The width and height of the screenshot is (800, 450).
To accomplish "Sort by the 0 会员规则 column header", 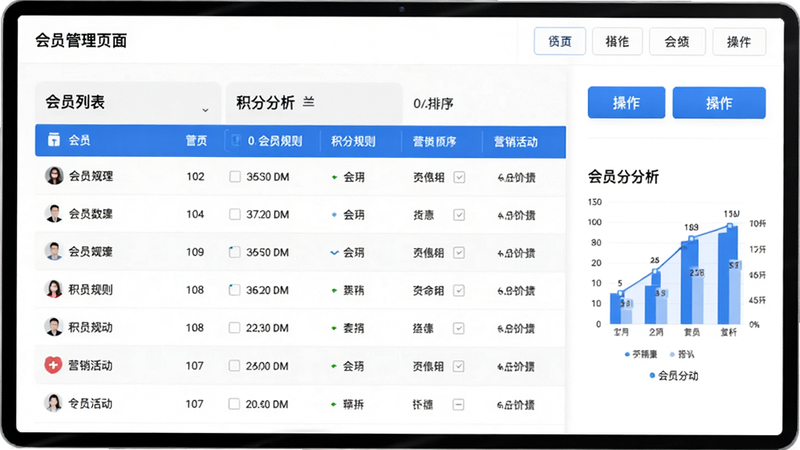I will (x=274, y=141).
